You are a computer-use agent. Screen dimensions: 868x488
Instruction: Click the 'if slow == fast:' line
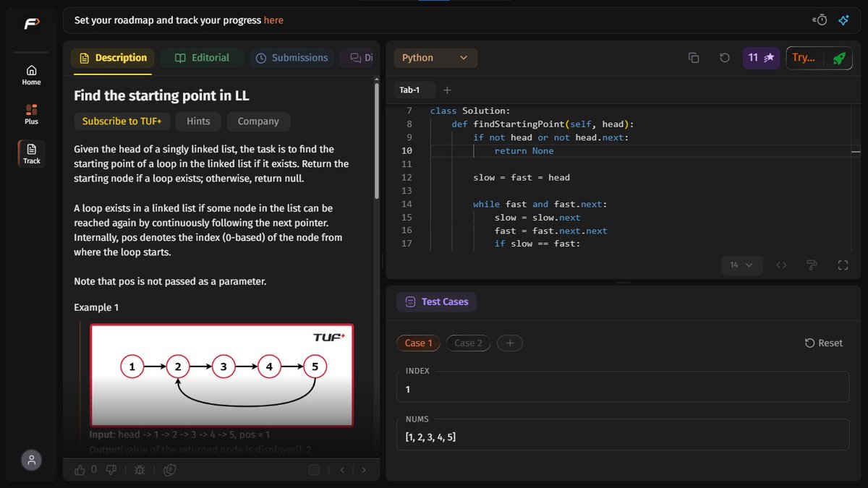pos(537,244)
